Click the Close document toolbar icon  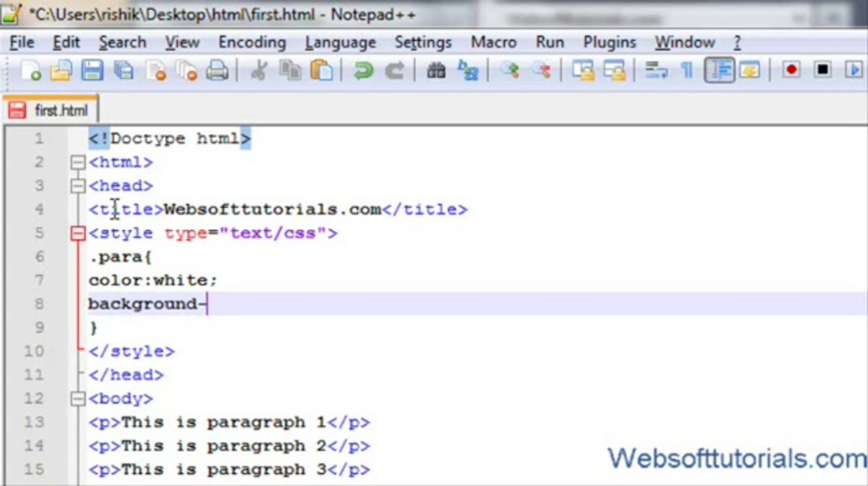[155, 70]
